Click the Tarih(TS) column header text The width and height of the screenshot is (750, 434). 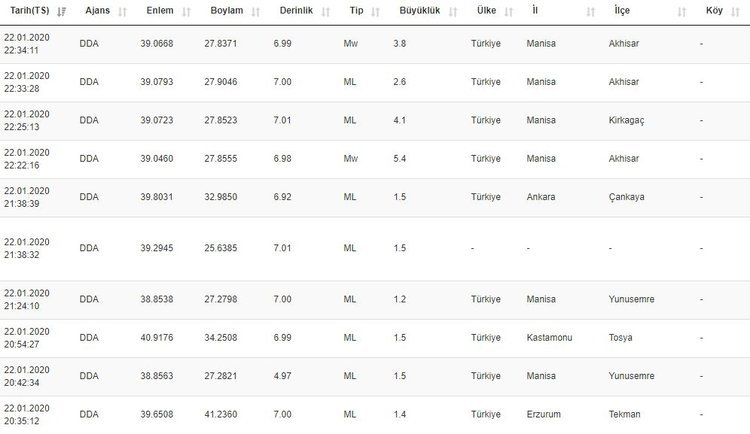click(30, 12)
